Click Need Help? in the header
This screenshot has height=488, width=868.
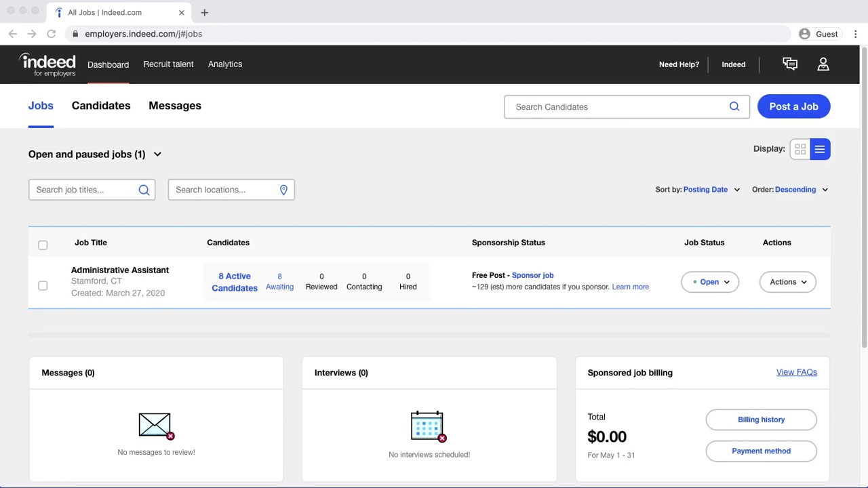[679, 64]
